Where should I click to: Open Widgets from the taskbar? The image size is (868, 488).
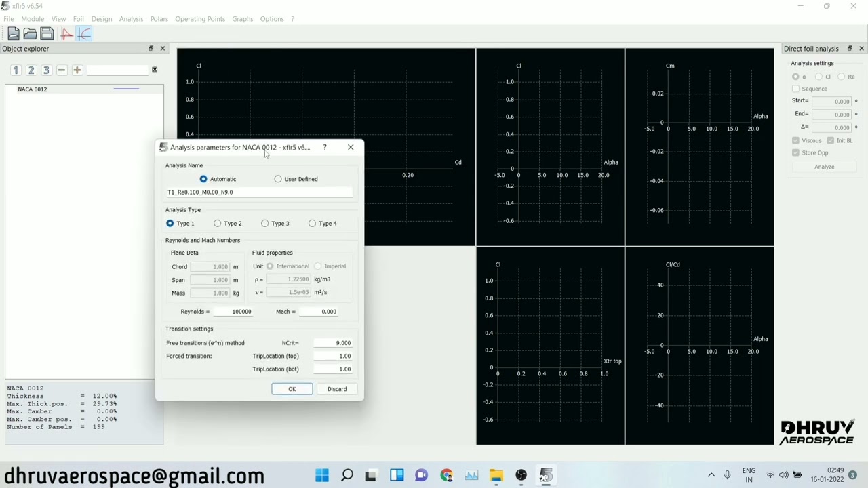pos(397,475)
